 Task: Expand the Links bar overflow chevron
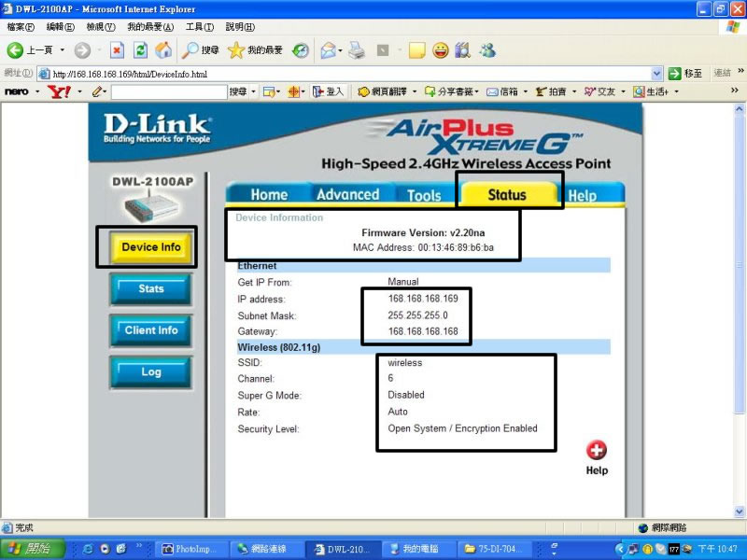pyautogui.click(x=740, y=71)
